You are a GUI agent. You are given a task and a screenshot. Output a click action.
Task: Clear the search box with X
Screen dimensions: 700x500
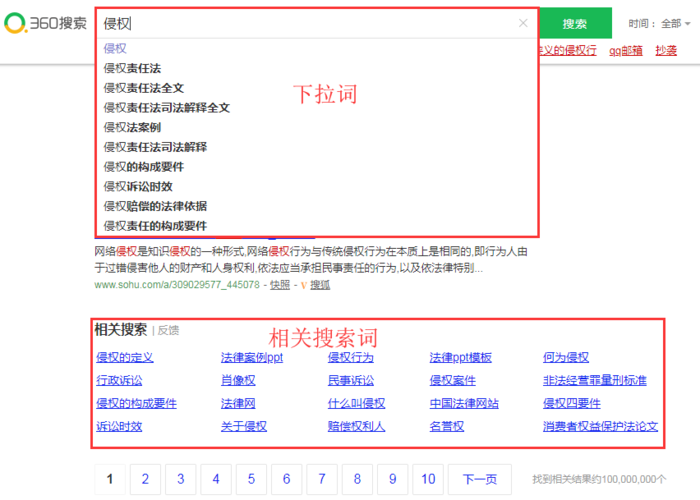523,23
